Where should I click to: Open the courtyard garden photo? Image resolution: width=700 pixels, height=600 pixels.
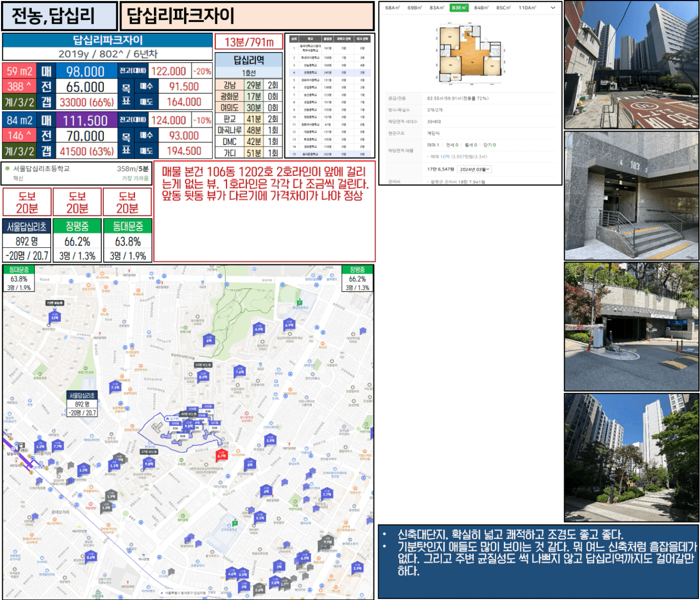point(632,458)
